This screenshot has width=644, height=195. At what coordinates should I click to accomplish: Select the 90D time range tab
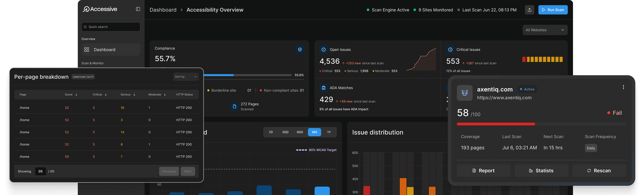[x=300, y=132]
